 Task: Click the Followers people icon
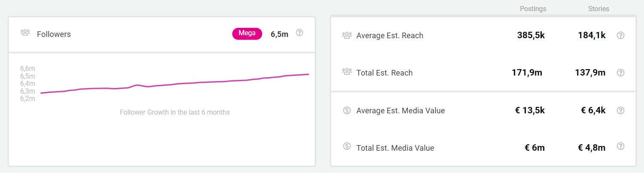tap(25, 33)
